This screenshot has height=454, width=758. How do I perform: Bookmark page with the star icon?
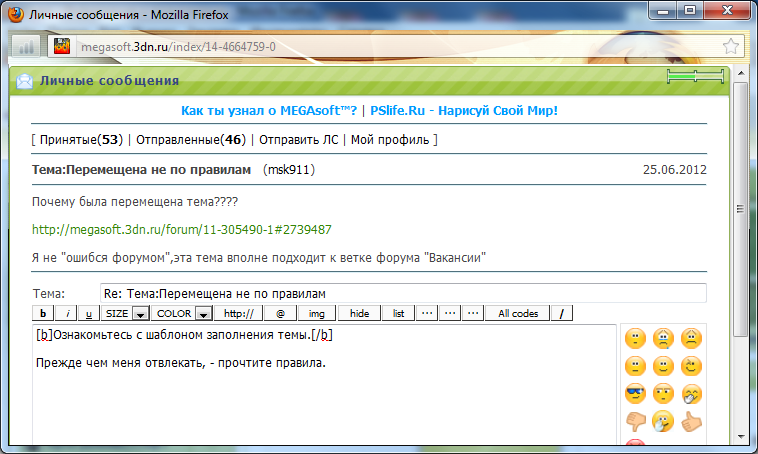tap(730, 46)
